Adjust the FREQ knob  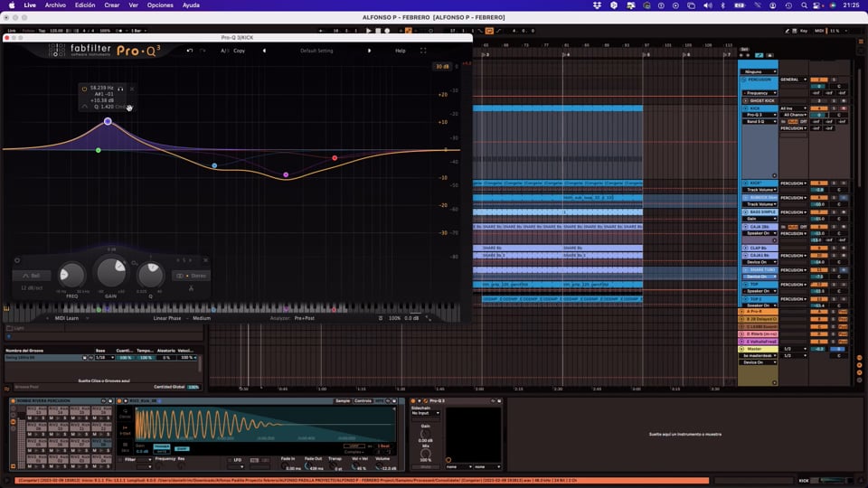(x=72, y=275)
